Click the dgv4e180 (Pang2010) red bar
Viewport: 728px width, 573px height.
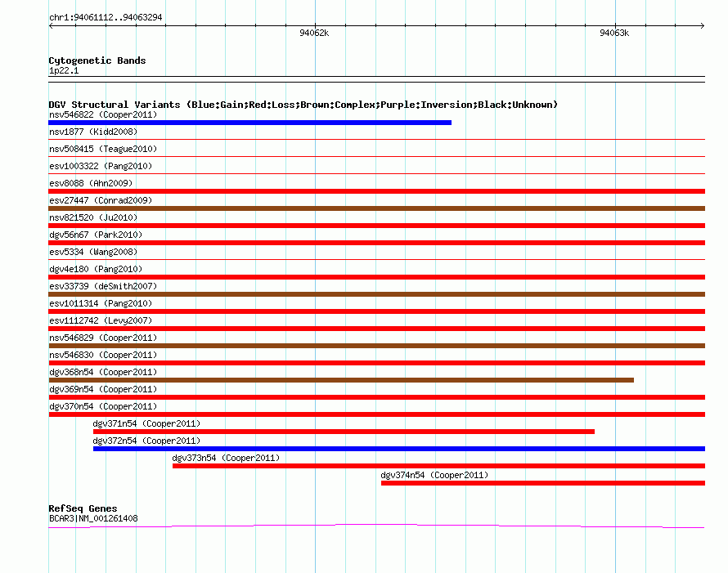click(x=376, y=277)
